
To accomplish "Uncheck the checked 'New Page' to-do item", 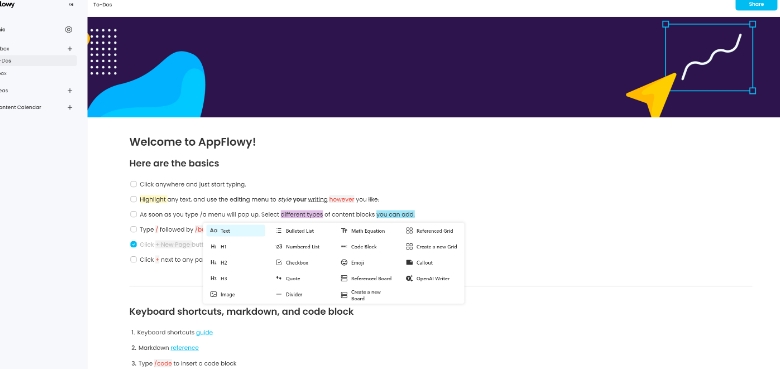I will click(x=133, y=244).
